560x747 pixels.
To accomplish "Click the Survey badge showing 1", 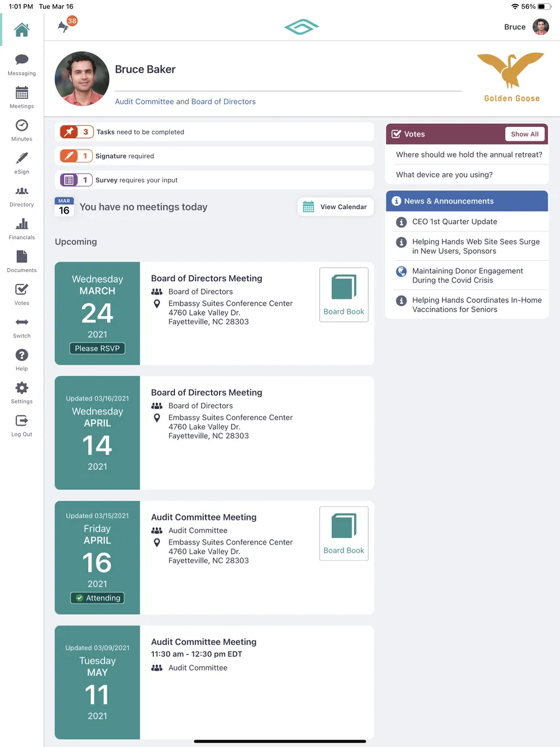I will coord(76,180).
